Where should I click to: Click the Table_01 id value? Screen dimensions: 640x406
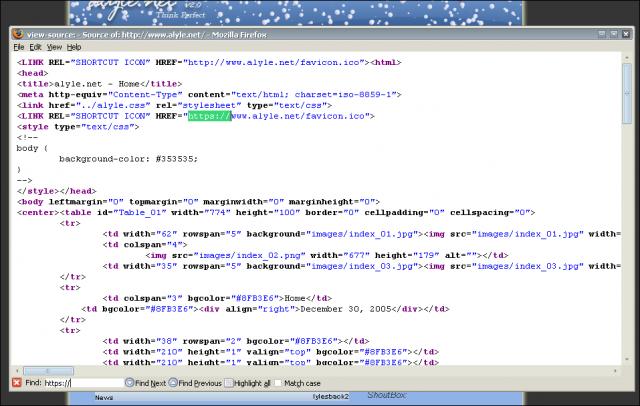click(x=140, y=213)
